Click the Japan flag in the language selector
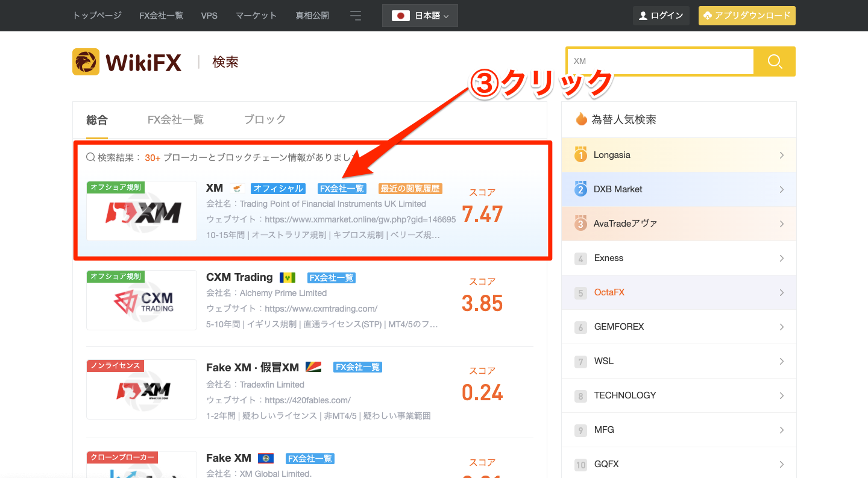The width and height of the screenshot is (868, 478). coord(401,16)
